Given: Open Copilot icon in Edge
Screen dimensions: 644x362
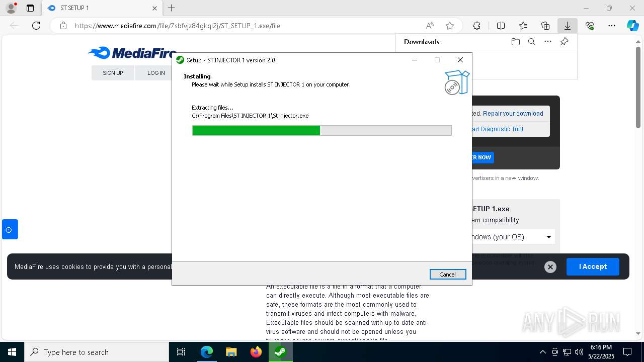Looking at the screenshot, I should 632,26.
